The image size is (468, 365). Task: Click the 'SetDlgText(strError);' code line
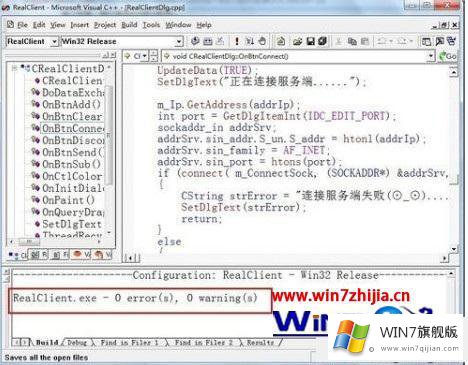coord(244,208)
